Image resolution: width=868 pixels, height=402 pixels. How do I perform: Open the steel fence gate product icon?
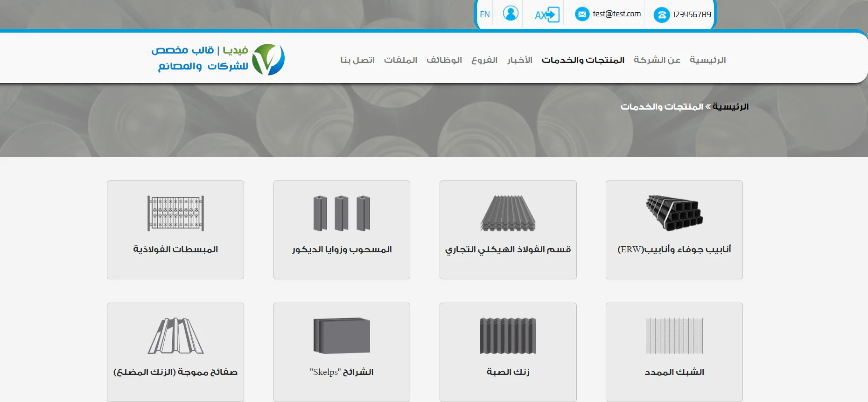[x=175, y=213]
